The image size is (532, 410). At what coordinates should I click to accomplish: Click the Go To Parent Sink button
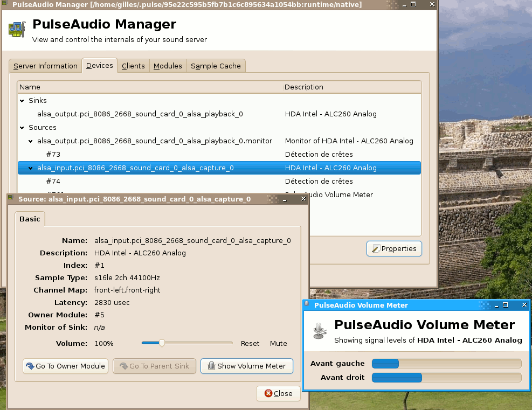[154, 366]
